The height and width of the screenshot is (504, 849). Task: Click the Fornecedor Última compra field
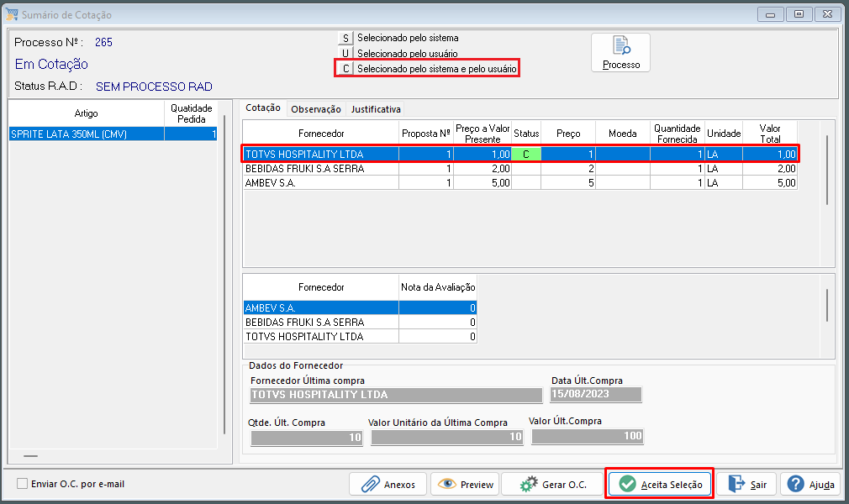[x=396, y=395]
